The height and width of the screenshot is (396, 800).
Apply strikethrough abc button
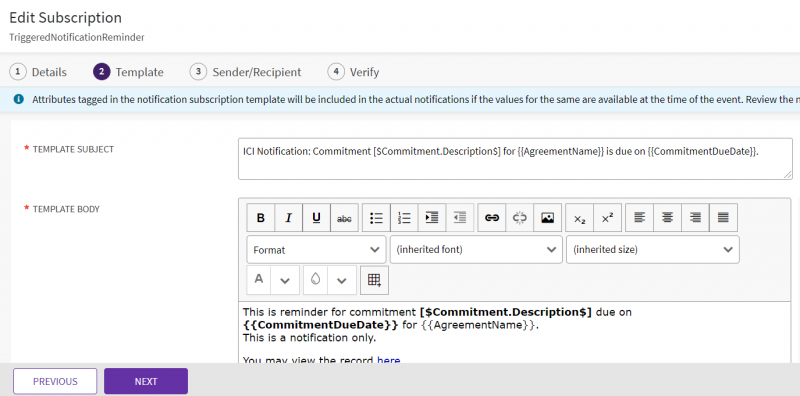(344, 218)
